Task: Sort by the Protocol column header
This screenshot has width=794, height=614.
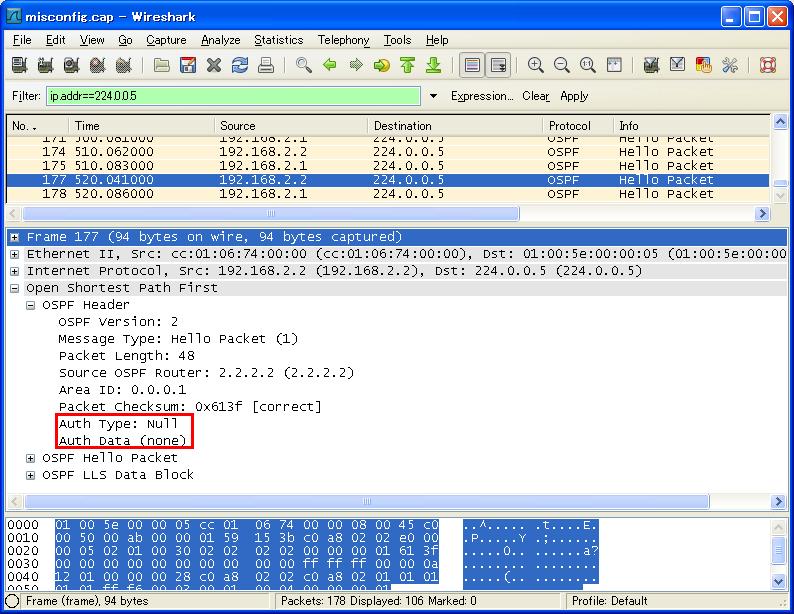Action: tap(577, 126)
